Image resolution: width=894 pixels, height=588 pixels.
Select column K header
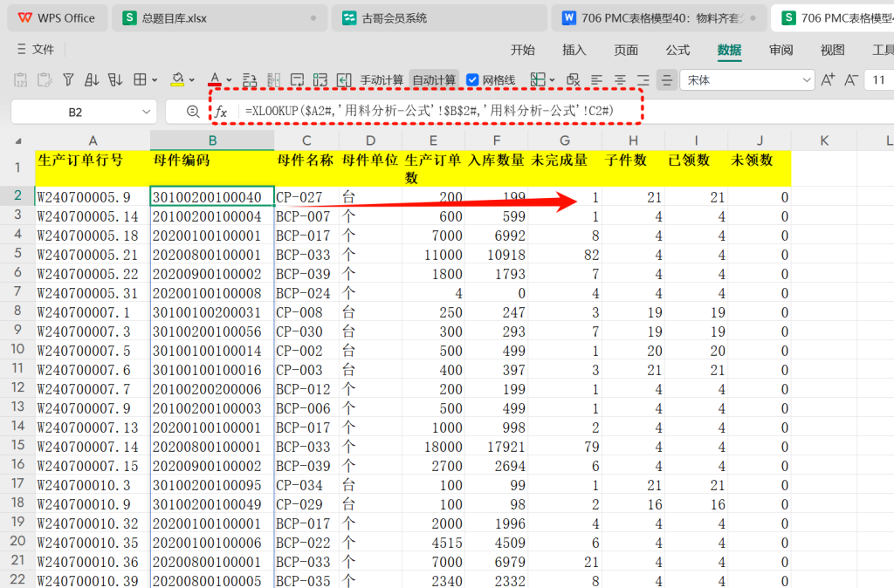coord(824,140)
